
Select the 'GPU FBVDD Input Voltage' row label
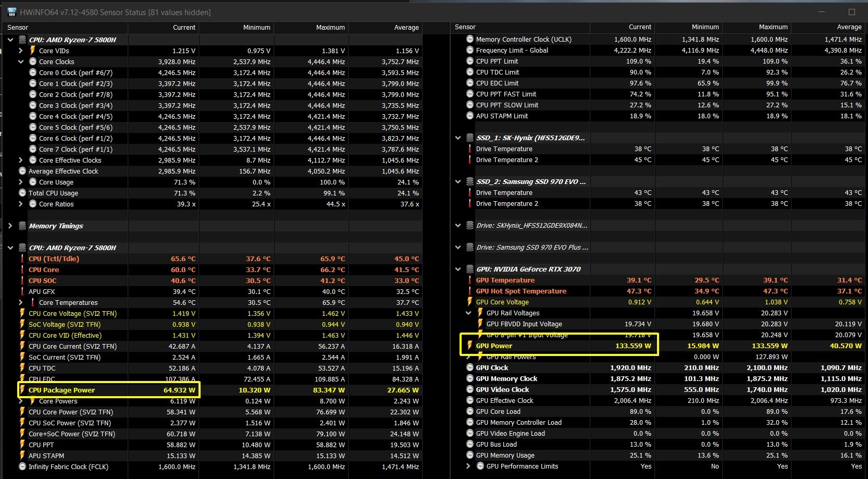[524, 324]
